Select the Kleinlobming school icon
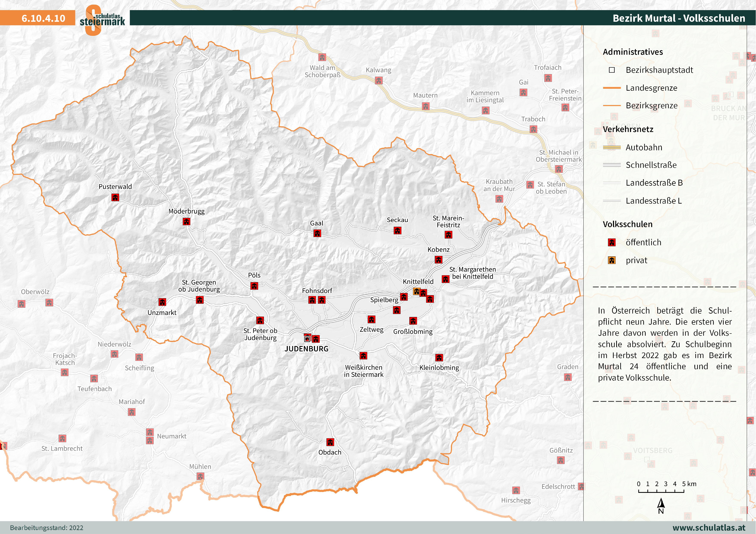756x534 pixels. click(x=439, y=358)
